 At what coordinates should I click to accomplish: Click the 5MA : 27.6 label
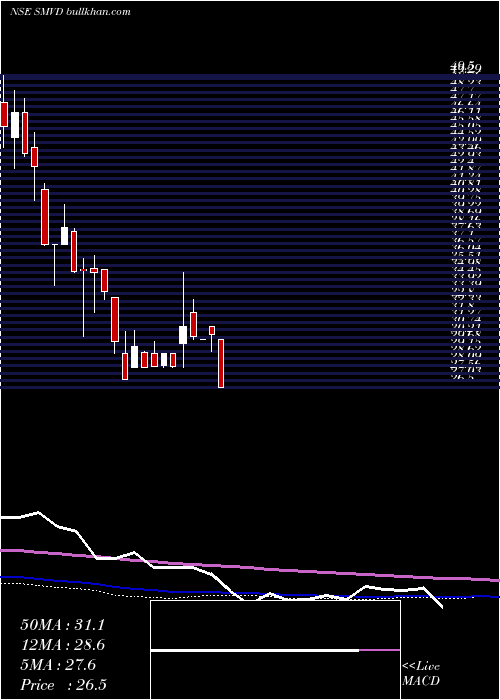(x=58, y=665)
